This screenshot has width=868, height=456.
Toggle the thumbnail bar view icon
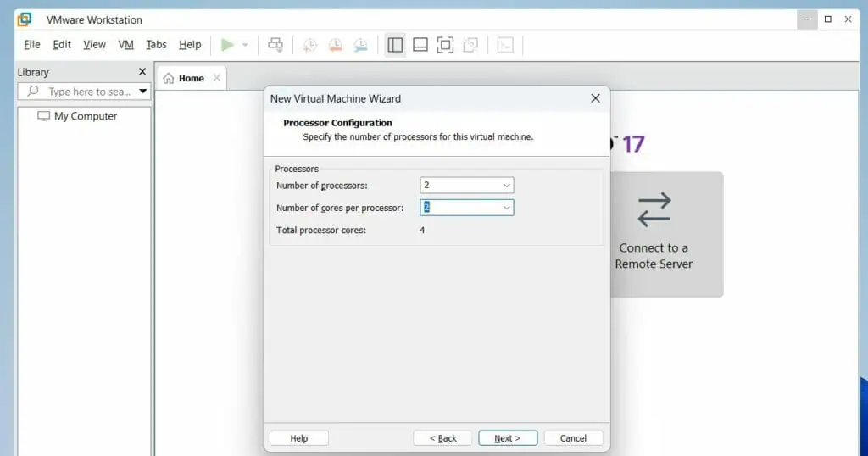coord(420,45)
